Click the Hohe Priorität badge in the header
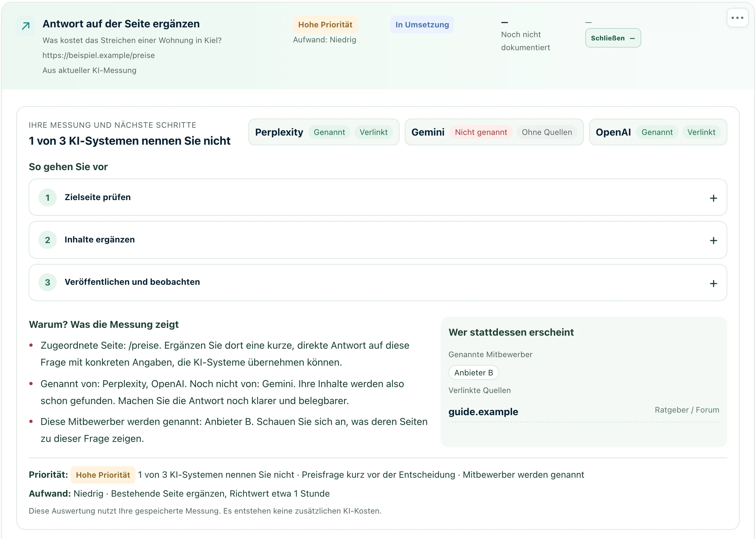This screenshot has width=756, height=539. coord(325,24)
